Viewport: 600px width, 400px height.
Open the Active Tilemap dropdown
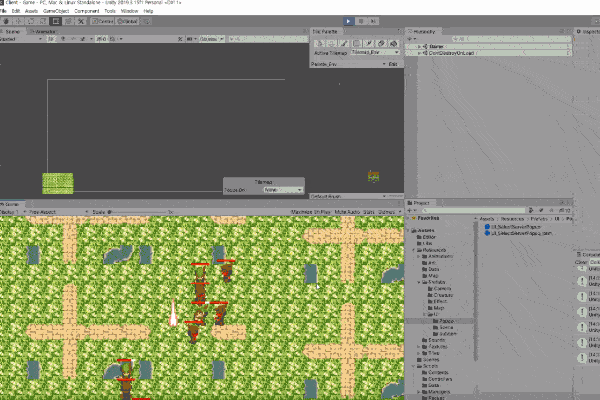click(374, 52)
